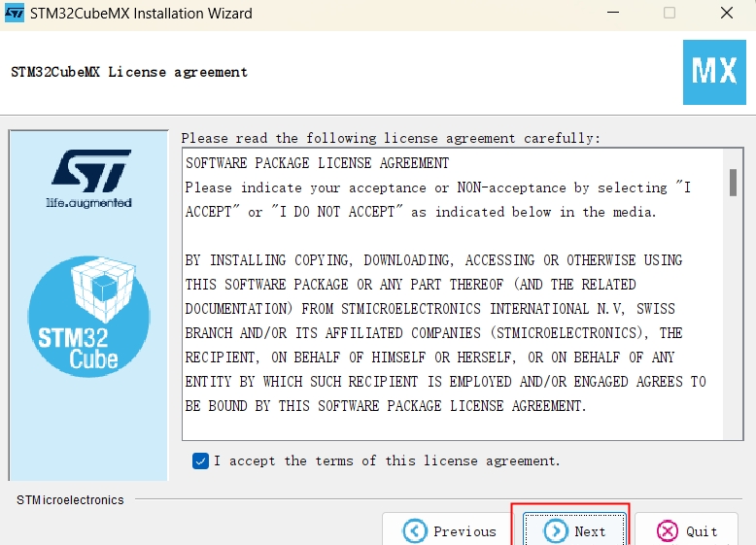Click the STM32 Cube round logo

[88, 317]
